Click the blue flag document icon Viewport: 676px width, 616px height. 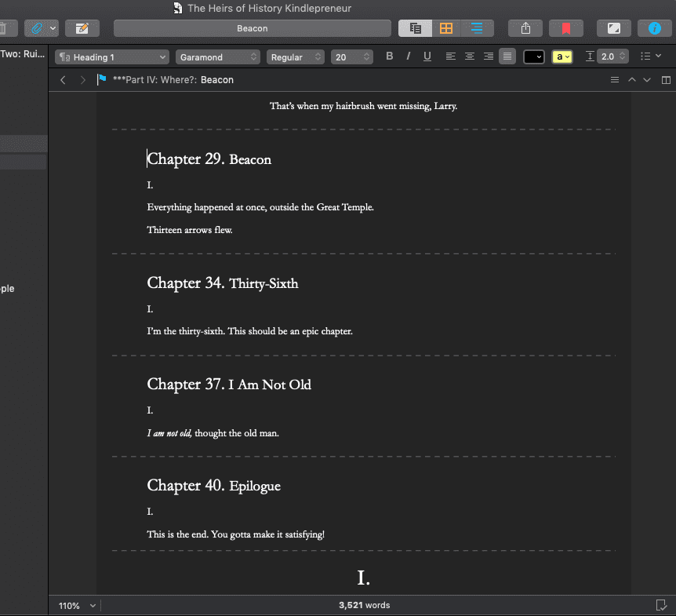(x=102, y=79)
